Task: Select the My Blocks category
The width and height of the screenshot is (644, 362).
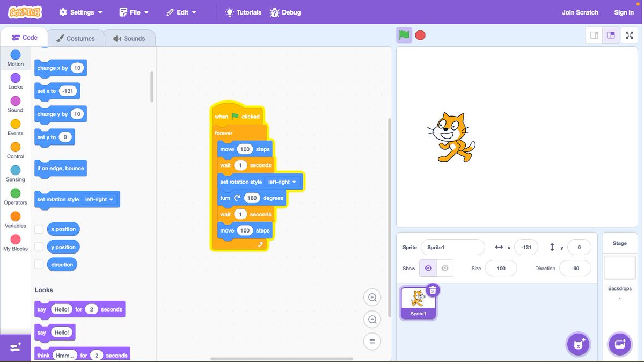Action: [x=16, y=243]
